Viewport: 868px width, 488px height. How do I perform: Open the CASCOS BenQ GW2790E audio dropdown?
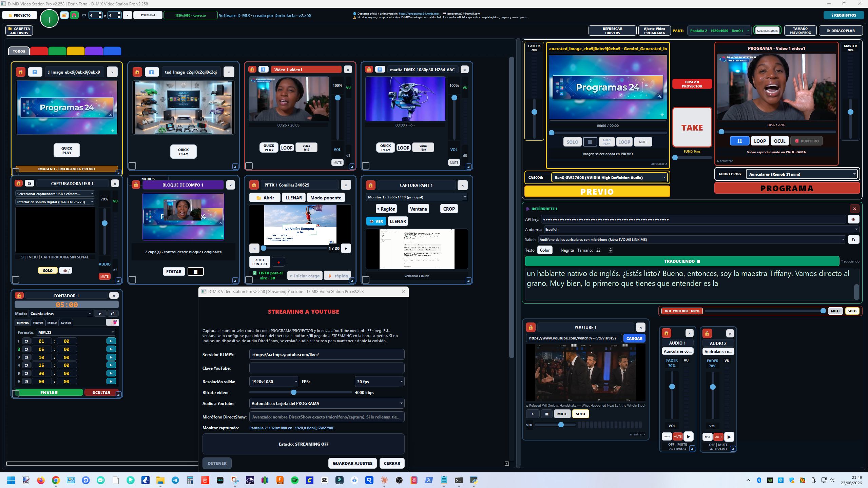pos(610,178)
